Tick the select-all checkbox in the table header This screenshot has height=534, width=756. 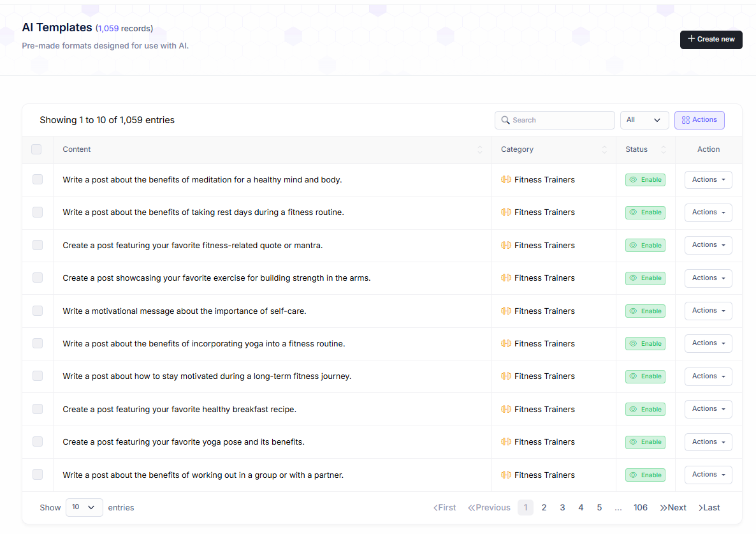(x=36, y=149)
